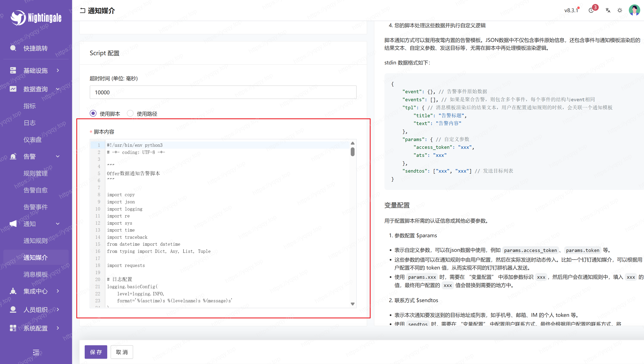Select the 使用脚本 radio button
This screenshot has height=364, width=644.
point(93,113)
